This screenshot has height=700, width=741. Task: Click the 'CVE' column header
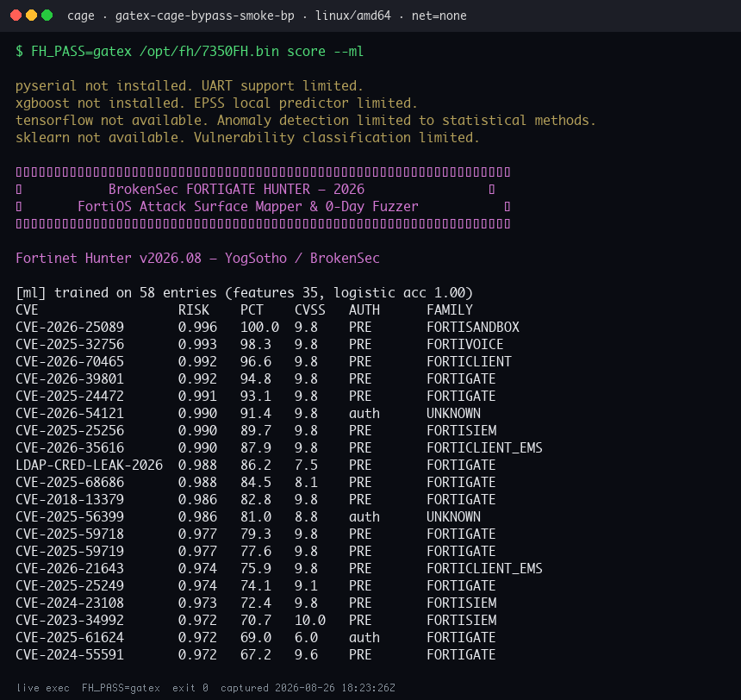27,309
